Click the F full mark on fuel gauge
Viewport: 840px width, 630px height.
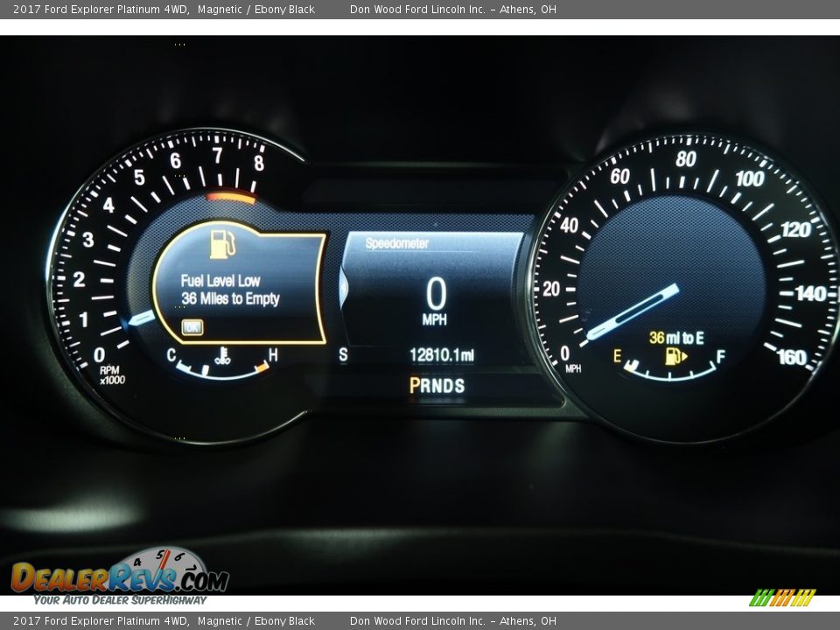pos(721,356)
